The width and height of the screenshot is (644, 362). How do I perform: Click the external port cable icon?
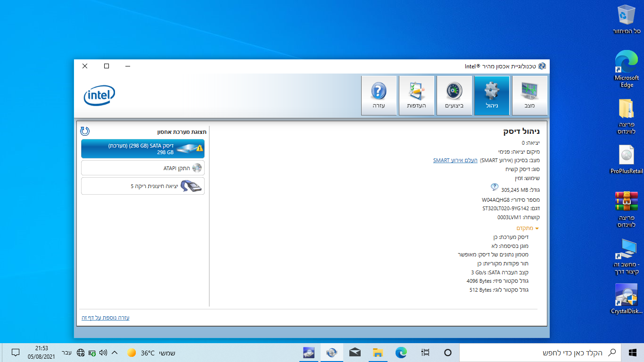click(x=191, y=186)
